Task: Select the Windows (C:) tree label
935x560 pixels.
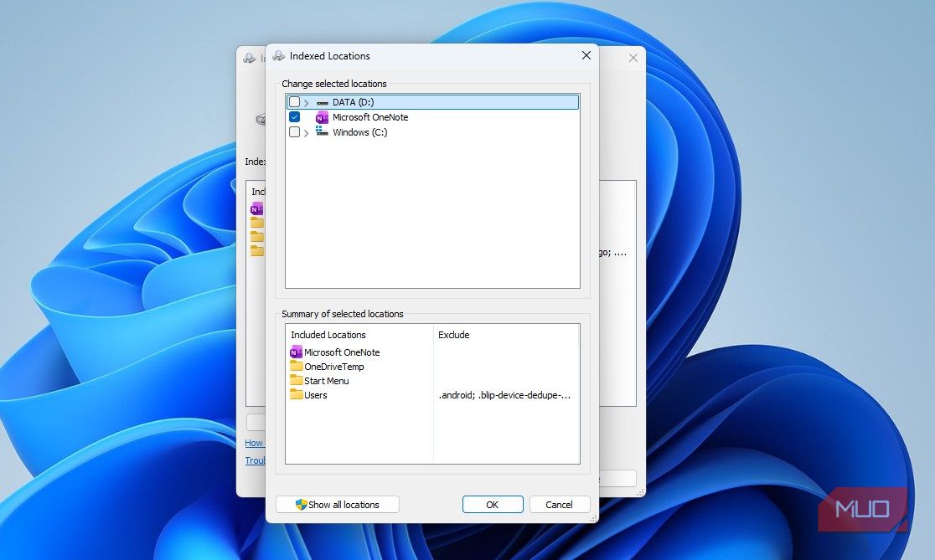Action: click(359, 132)
